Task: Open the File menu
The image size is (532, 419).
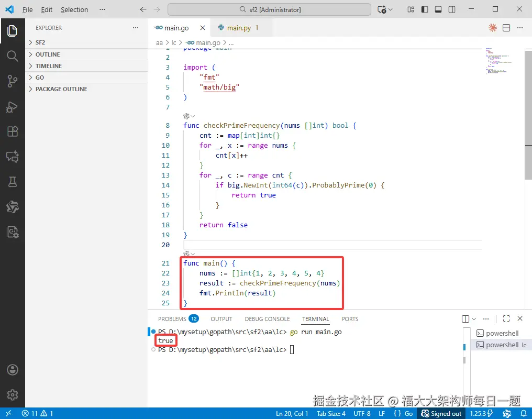Action: click(x=27, y=9)
